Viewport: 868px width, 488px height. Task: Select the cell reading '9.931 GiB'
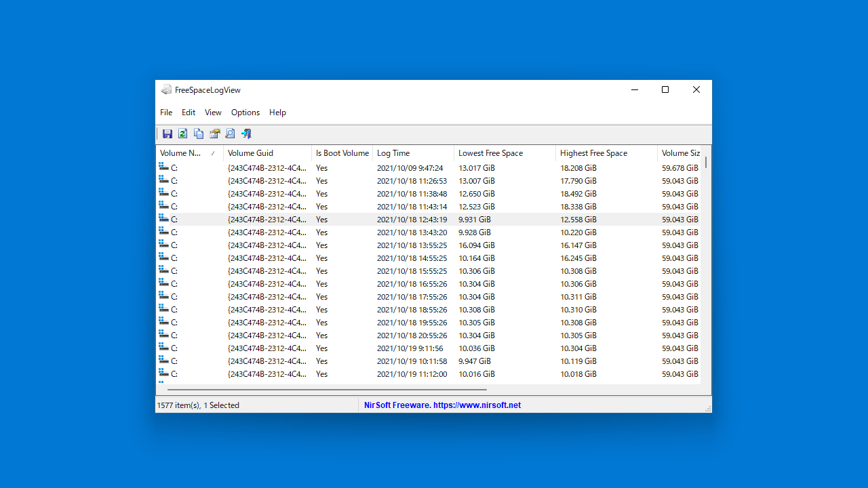tap(475, 220)
